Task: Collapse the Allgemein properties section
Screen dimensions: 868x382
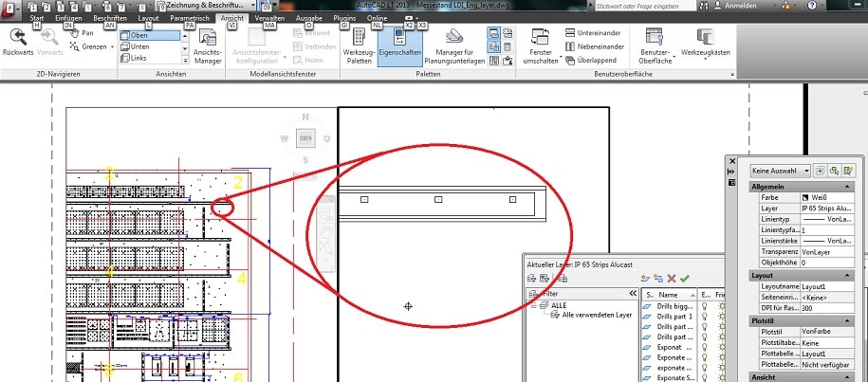Action: coord(849,187)
